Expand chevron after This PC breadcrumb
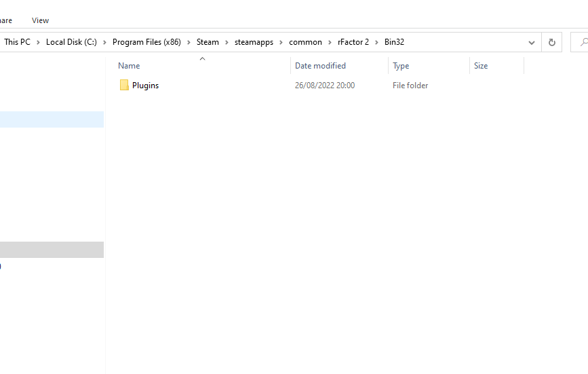This screenshot has width=588, height=374. tap(38, 42)
